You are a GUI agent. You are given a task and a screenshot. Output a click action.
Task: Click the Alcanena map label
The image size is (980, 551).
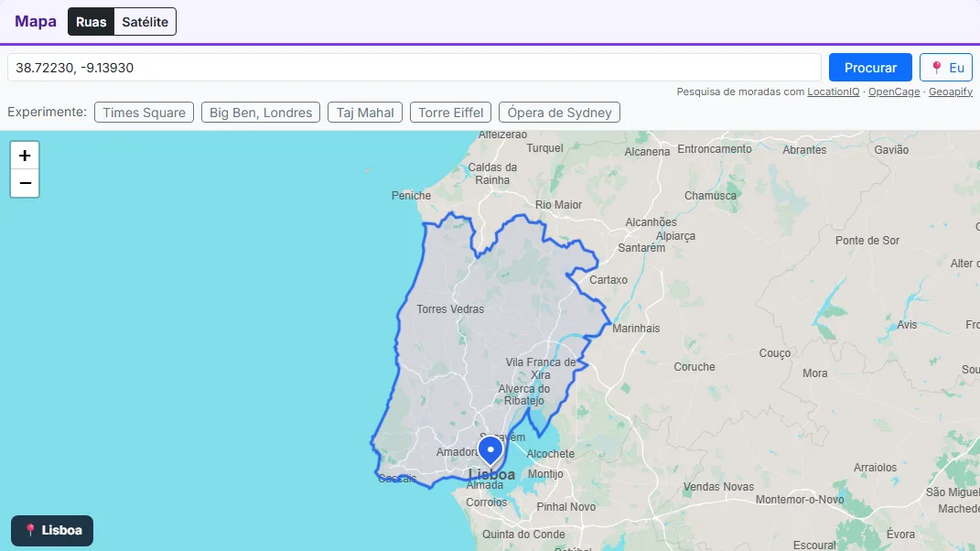(648, 152)
